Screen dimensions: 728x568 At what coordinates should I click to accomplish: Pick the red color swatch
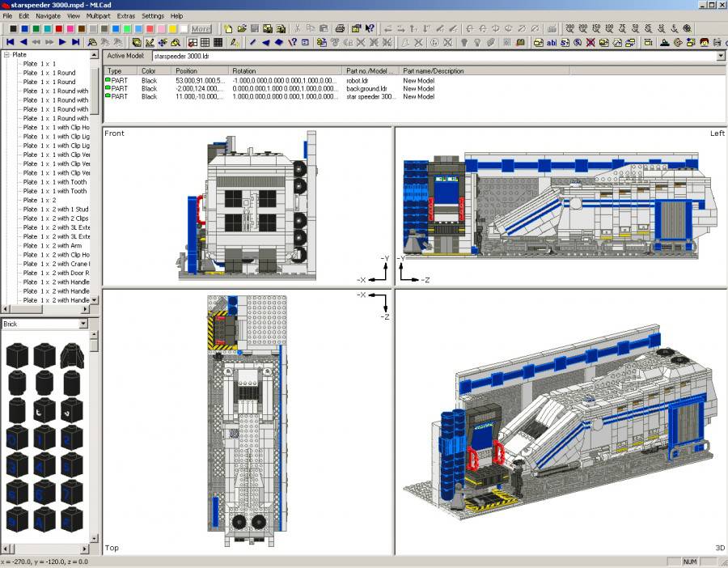(59, 29)
